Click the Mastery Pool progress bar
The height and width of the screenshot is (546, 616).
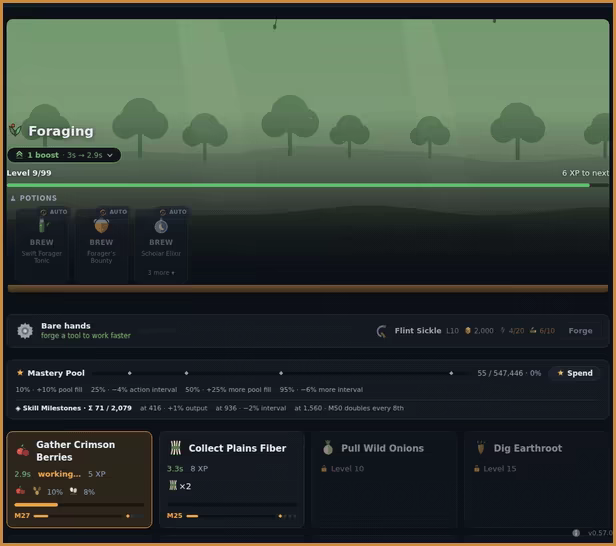point(281,373)
